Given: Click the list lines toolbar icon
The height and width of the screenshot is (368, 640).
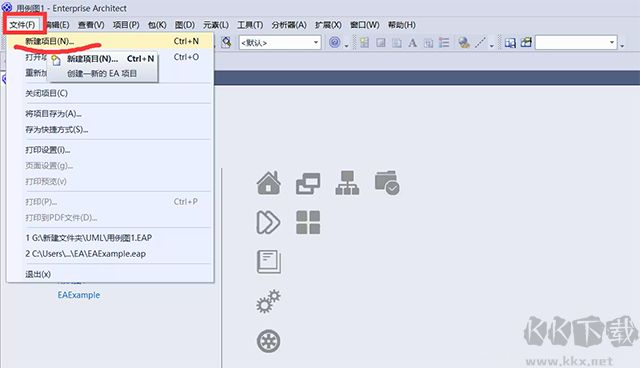Looking at the screenshot, I should coord(444,42).
